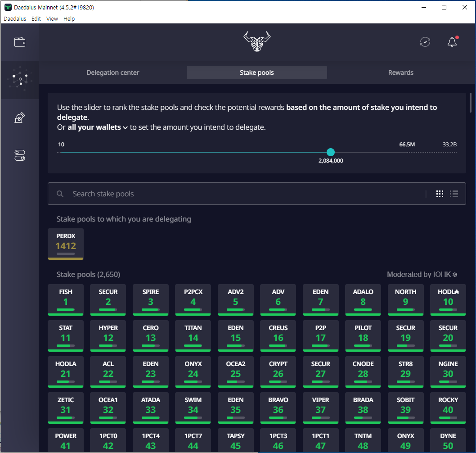This screenshot has height=453, width=476.
Task: Maximize the Daedalus Mainnet window
Action: pos(444,7)
